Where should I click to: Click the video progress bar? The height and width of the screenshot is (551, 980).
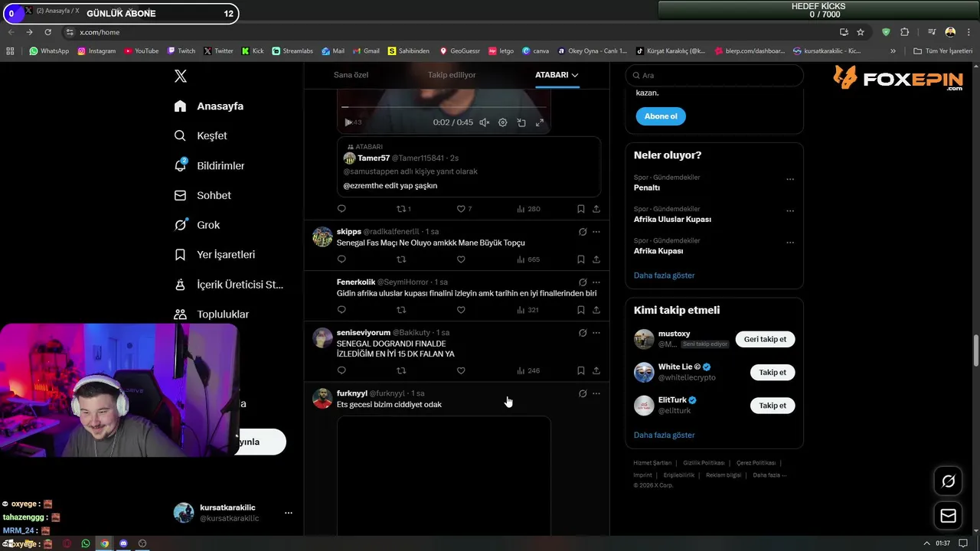click(x=443, y=107)
